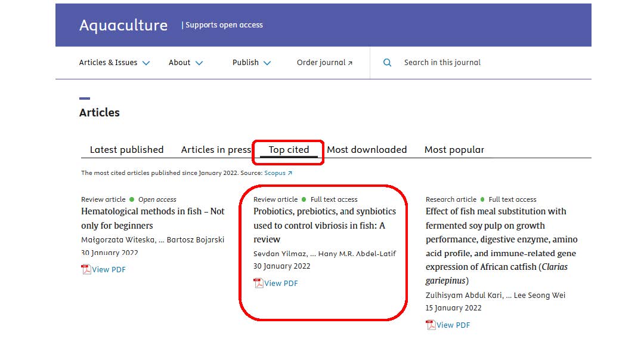Open the Most popular tab
Viewport: 644px width, 363px height.
[454, 150]
